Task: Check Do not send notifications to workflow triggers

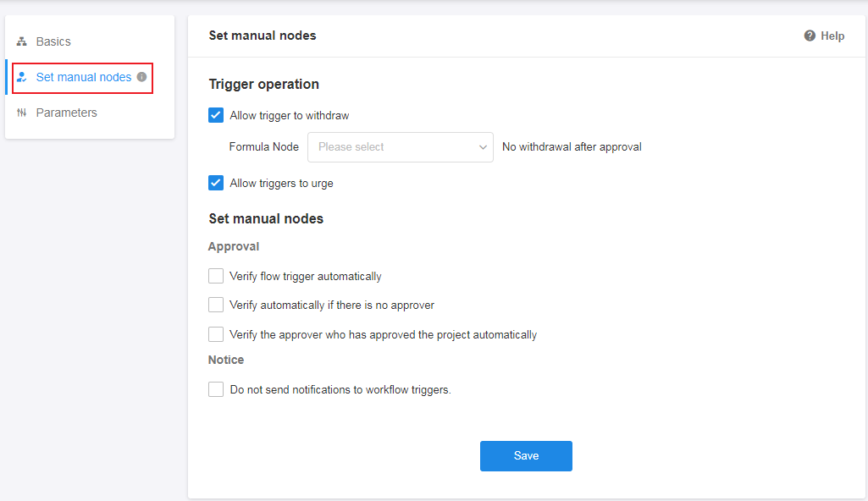Action: point(216,389)
